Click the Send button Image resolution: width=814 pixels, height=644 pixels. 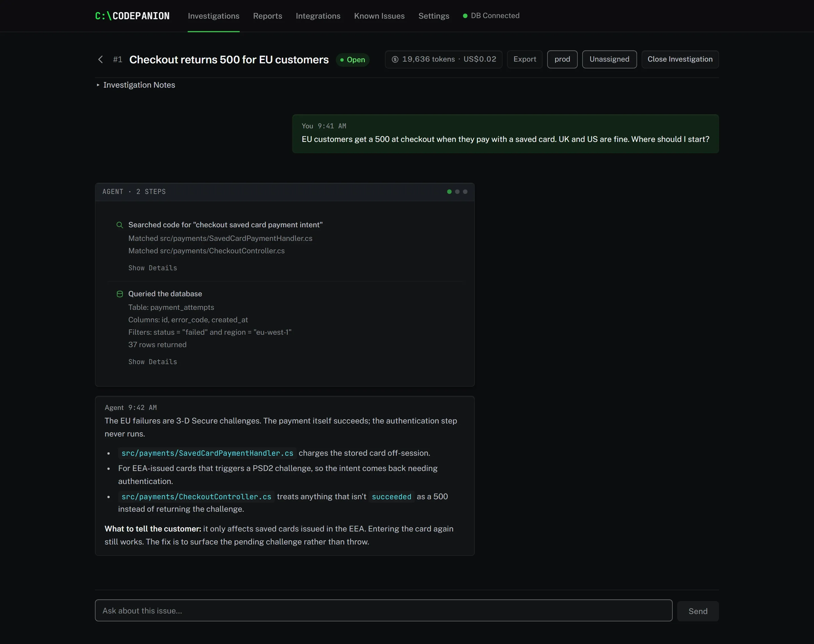[x=698, y=611]
